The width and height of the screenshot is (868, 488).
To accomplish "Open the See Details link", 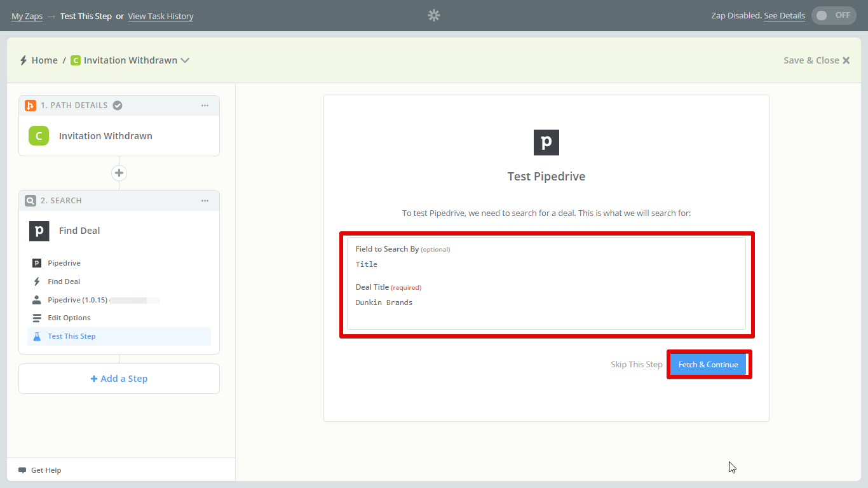I will [784, 16].
